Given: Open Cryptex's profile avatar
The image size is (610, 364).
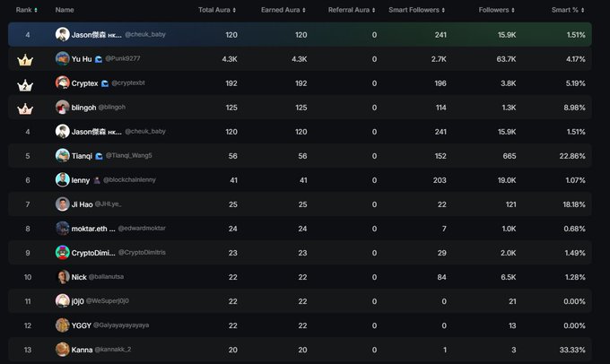Looking at the screenshot, I should [62, 82].
